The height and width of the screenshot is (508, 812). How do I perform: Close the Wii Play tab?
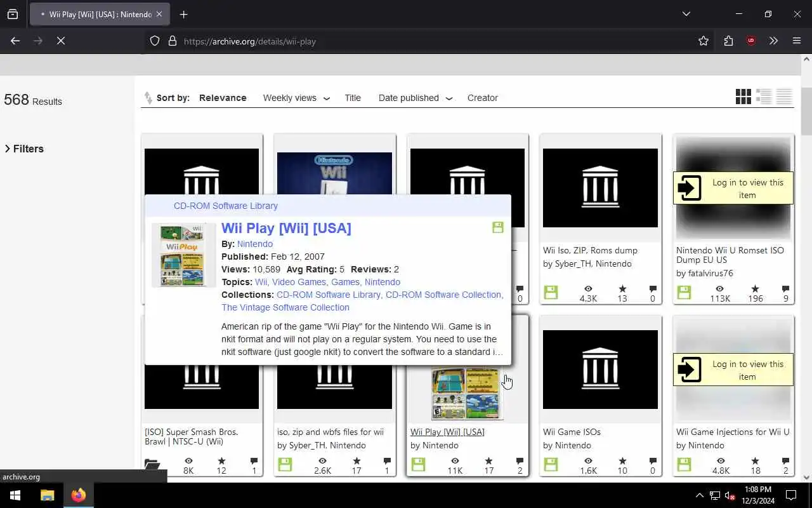[159, 14]
